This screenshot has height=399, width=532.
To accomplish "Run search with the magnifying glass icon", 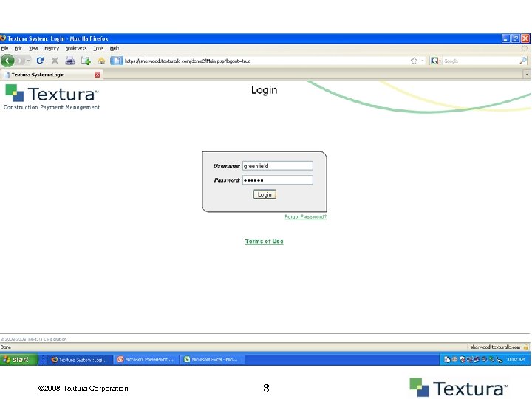I will pyautogui.click(x=523, y=61).
